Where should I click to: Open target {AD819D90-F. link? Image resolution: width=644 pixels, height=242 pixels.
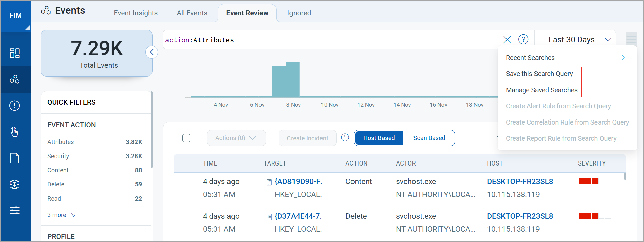tap(299, 181)
